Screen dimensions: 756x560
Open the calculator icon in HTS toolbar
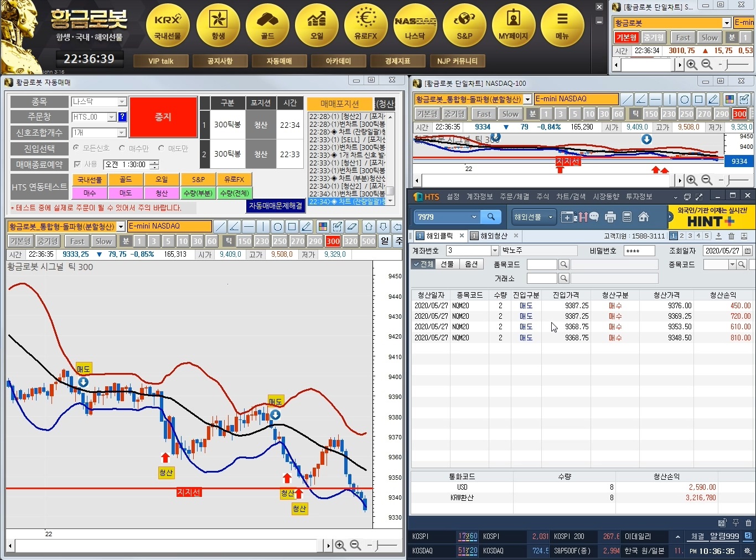coord(627,217)
